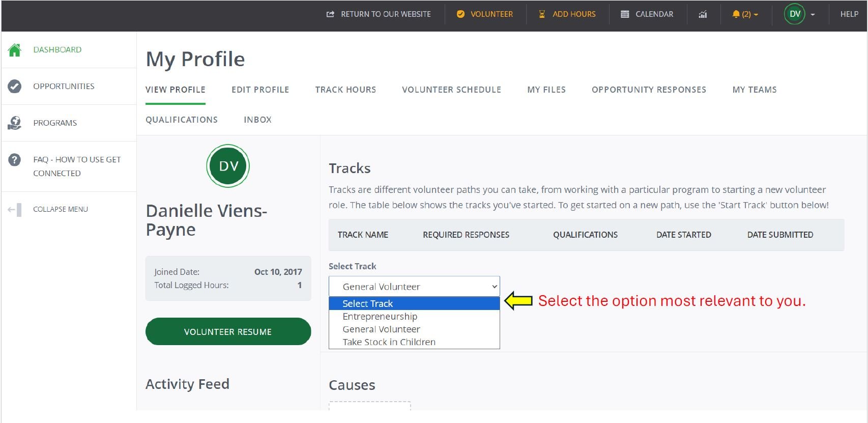Open the Qualifications tab
The image size is (868, 423).
[182, 120]
